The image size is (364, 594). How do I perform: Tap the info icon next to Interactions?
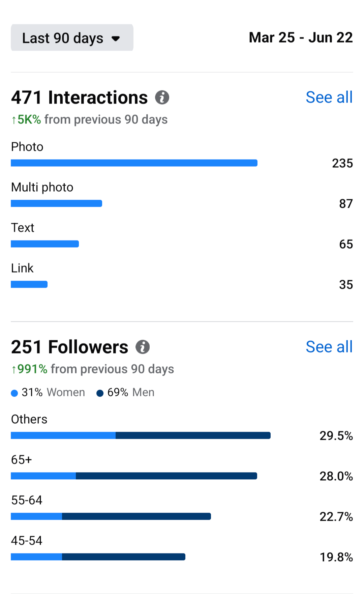[x=162, y=97]
